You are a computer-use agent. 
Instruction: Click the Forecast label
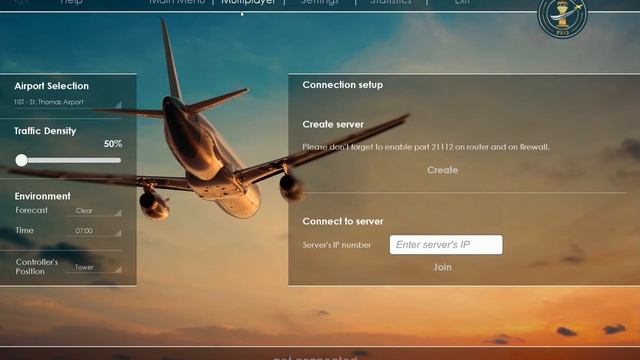click(31, 210)
